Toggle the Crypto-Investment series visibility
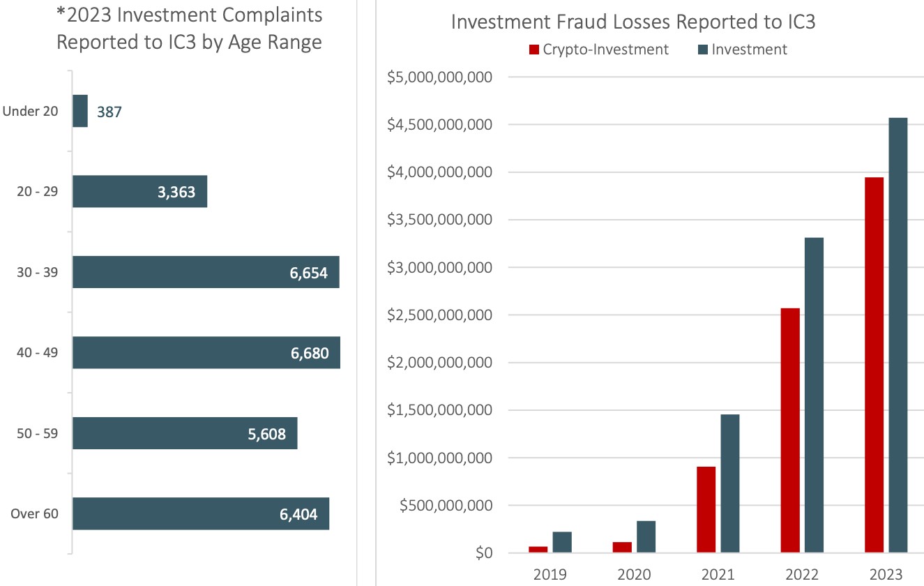 [x=535, y=49]
